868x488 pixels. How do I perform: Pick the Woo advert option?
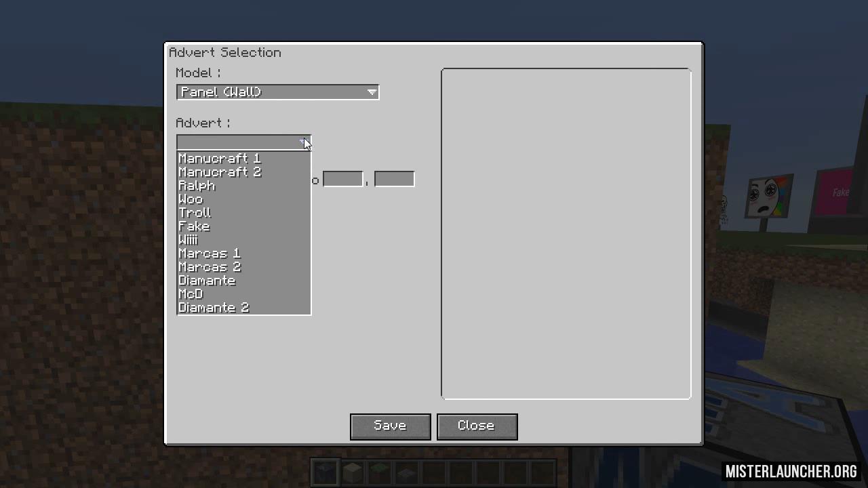[x=243, y=199]
